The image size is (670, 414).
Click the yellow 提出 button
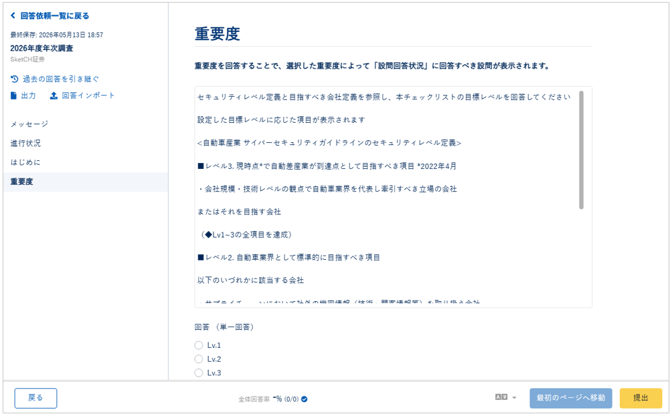pyautogui.click(x=641, y=398)
